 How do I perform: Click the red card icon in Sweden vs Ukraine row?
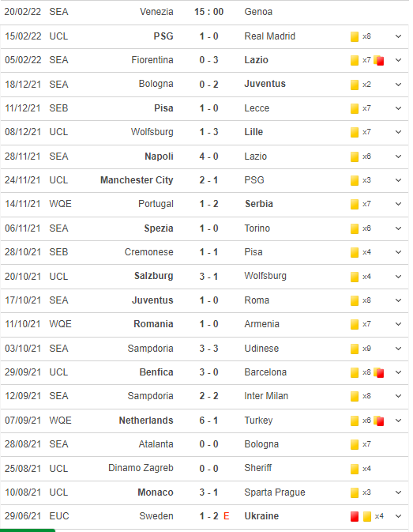pyautogui.click(x=355, y=517)
